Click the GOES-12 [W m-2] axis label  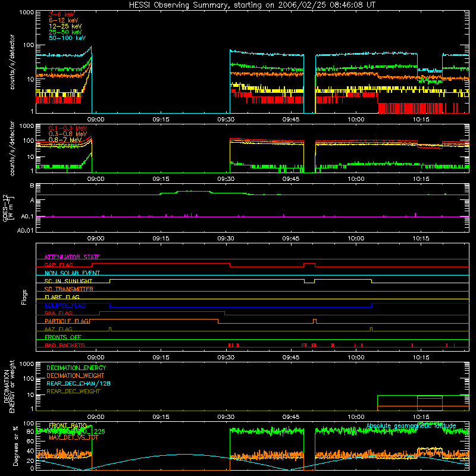8,208
